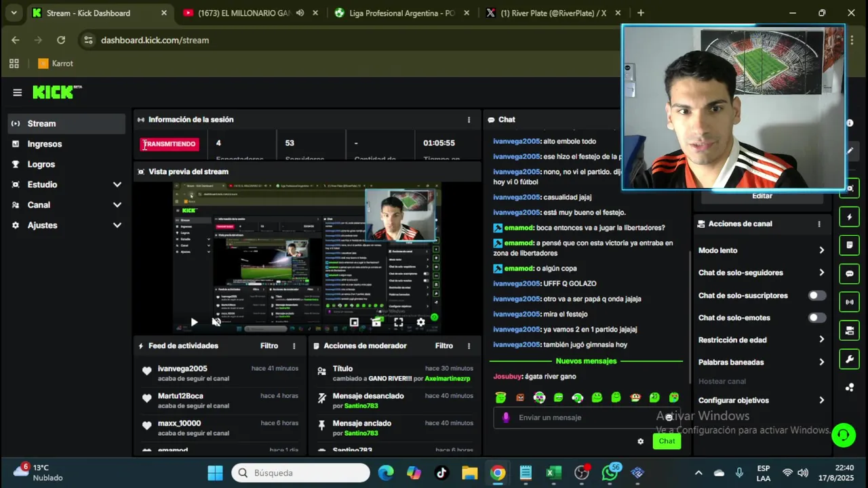The image size is (868, 488).
Task: Switch to Liga Profesional Argentina tab
Action: click(x=403, y=13)
